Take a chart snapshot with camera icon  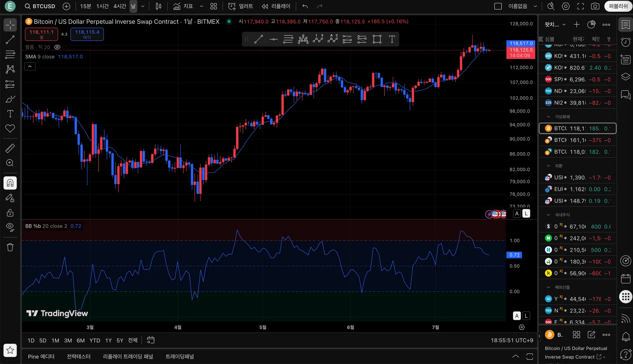pos(595,6)
